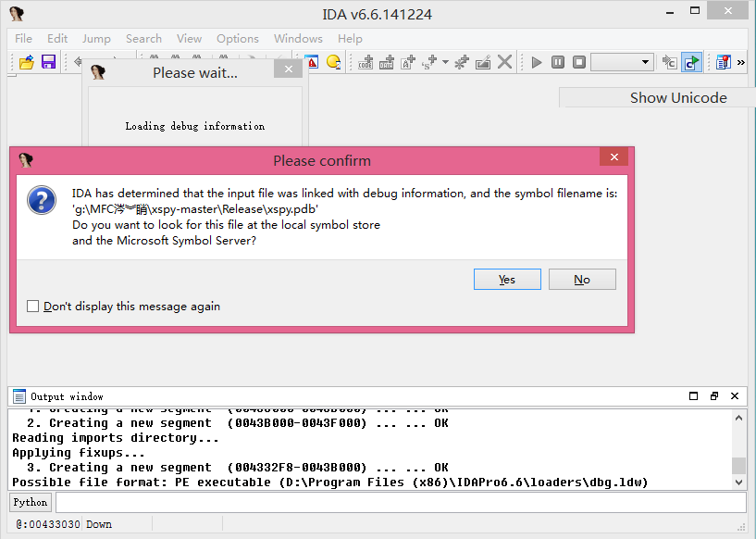Image resolution: width=756 pixels, height=539 pixels.
Task: Click the IDA icon in Please wait title
Action: point(98,72)
